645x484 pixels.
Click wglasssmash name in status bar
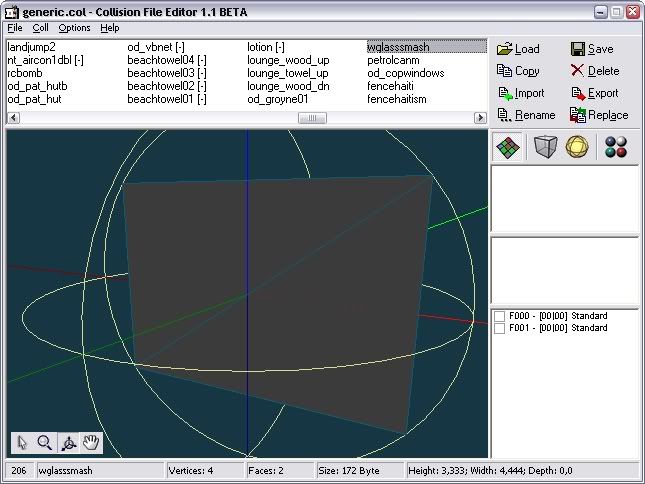pos(100,470)
